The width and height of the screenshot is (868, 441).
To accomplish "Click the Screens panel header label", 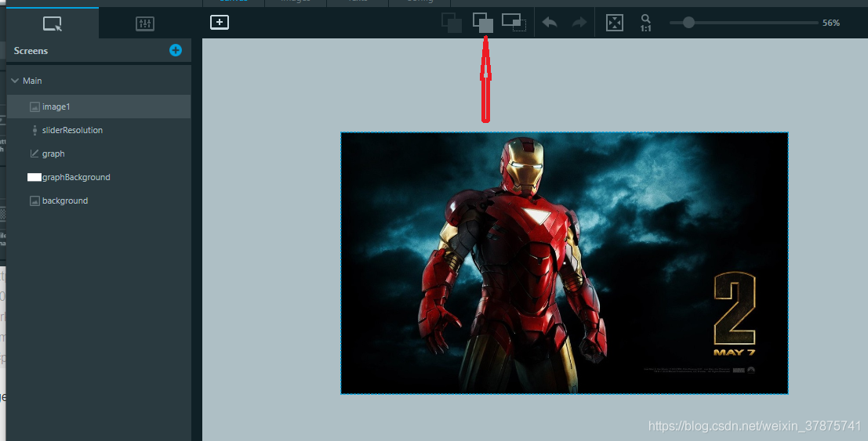I will pyautogui.click(x=31, y=50).
